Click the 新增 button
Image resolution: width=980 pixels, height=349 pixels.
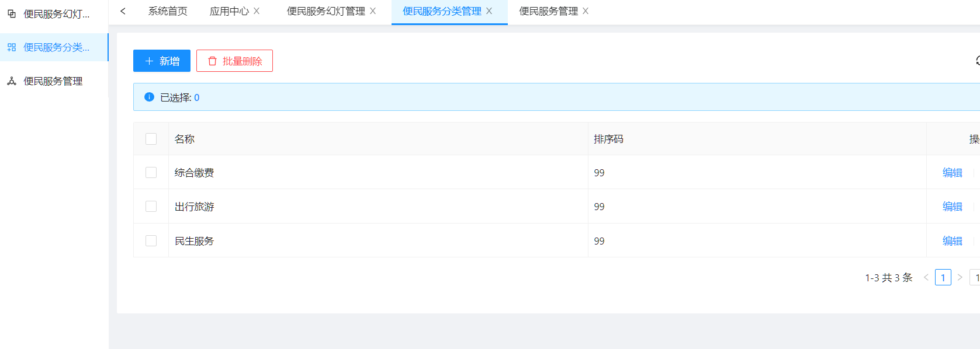coord(162,61)
